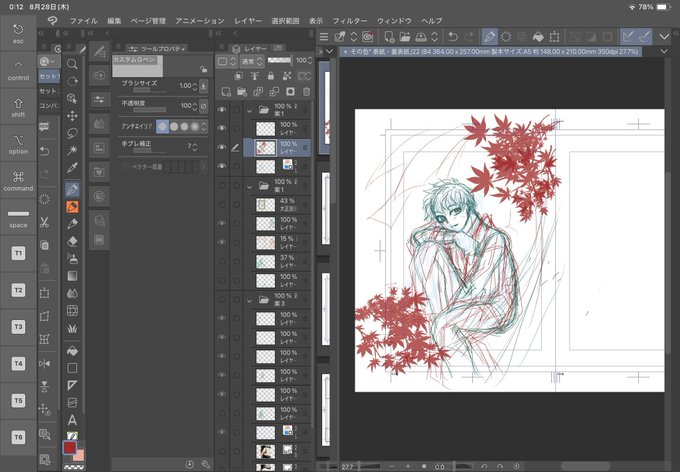Select the Lasso selection tool

[72, 133]
